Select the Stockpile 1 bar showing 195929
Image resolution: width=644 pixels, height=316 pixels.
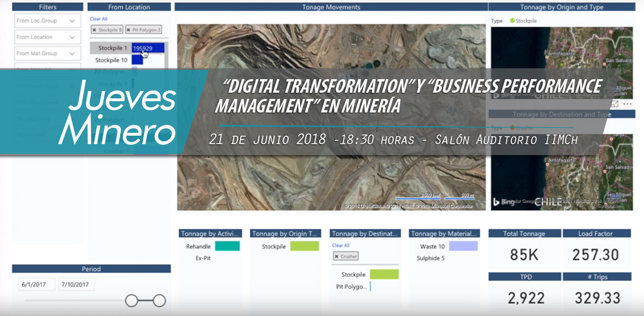click(148, 48)
